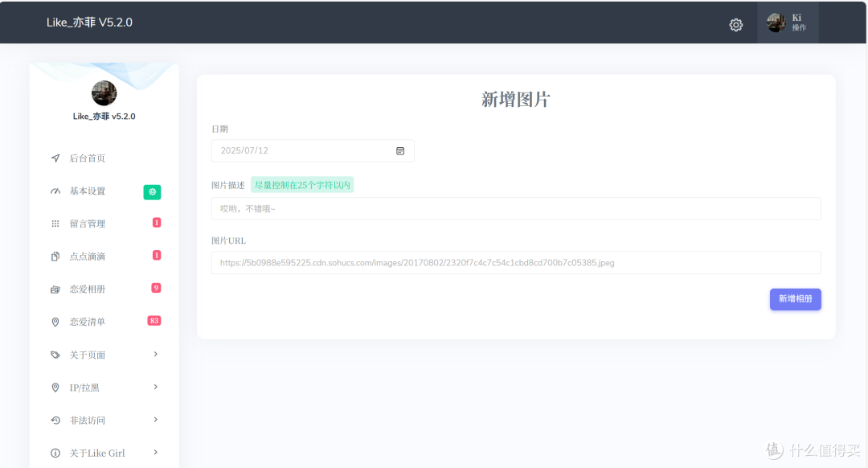Screen dimensions: 868x468
Task: Click the 图片描述 field label
Action: pos(228,185)
